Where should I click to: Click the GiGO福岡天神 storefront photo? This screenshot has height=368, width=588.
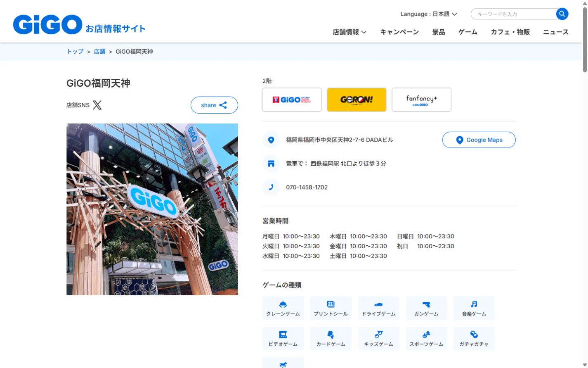(x=152, y=209)
